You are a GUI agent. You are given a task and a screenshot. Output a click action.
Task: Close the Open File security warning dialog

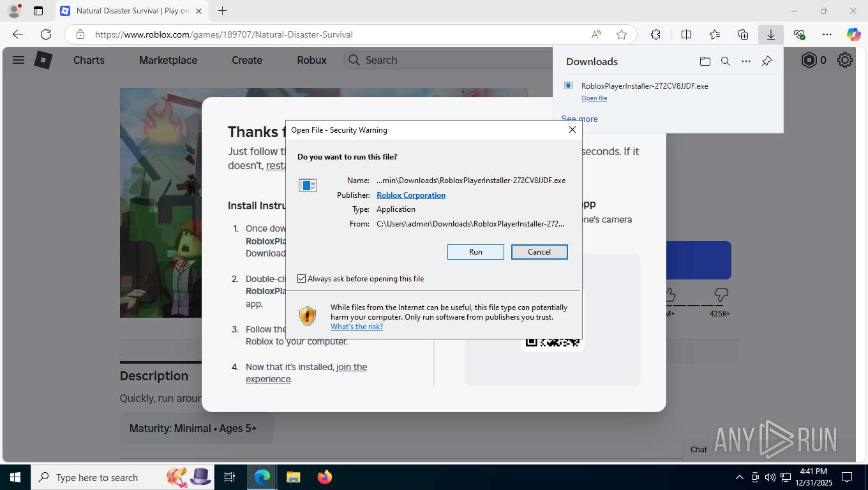(572, 130)
